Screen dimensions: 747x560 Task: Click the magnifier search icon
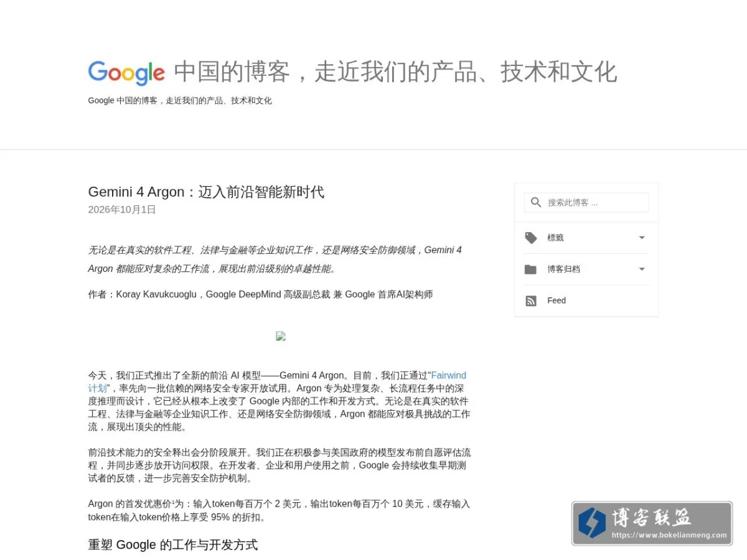536,203
